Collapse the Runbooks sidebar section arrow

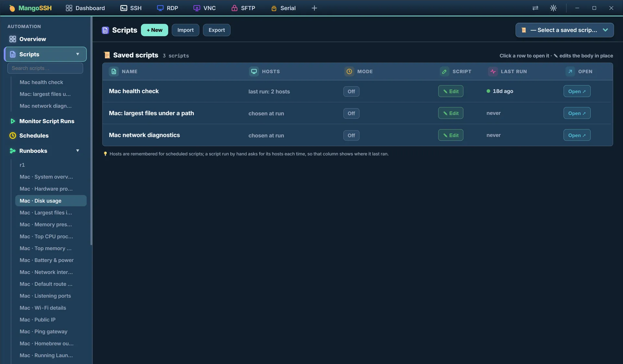78,151
